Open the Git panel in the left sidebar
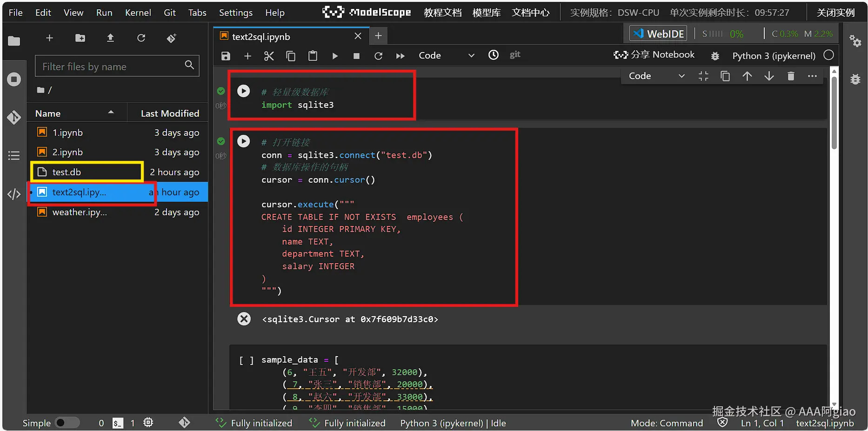 [14, 117]
